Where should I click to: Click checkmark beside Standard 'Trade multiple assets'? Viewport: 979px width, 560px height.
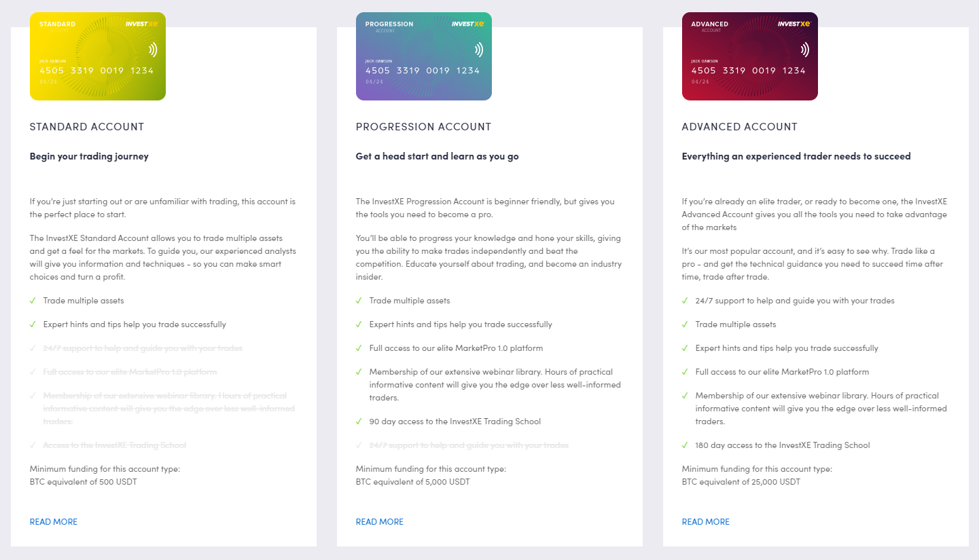tap(33, 300)
